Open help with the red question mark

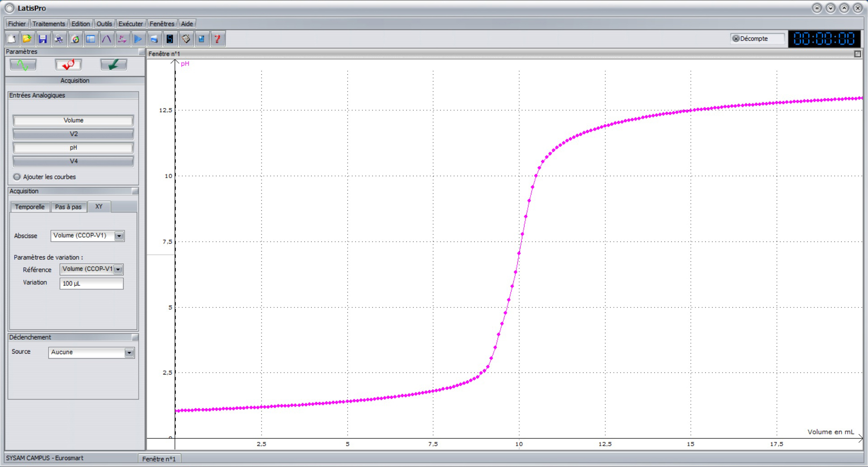pos(217,39)
